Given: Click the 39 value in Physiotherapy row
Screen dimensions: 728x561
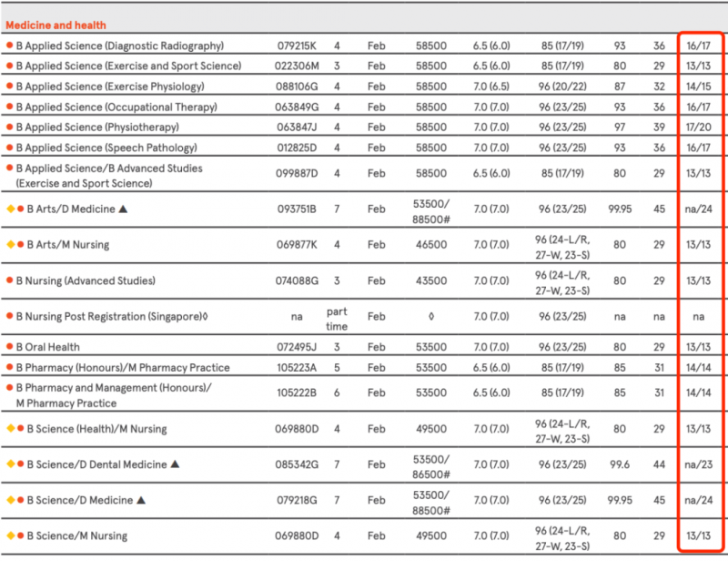Looking at the screenshot, I should (659, 127).
